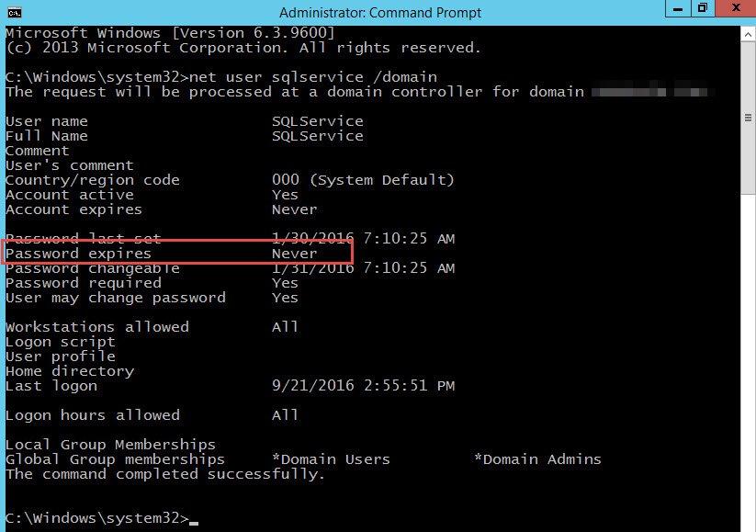Click the 'User's comment' label
Screen dimensions: 756x532
coord(70,165)
